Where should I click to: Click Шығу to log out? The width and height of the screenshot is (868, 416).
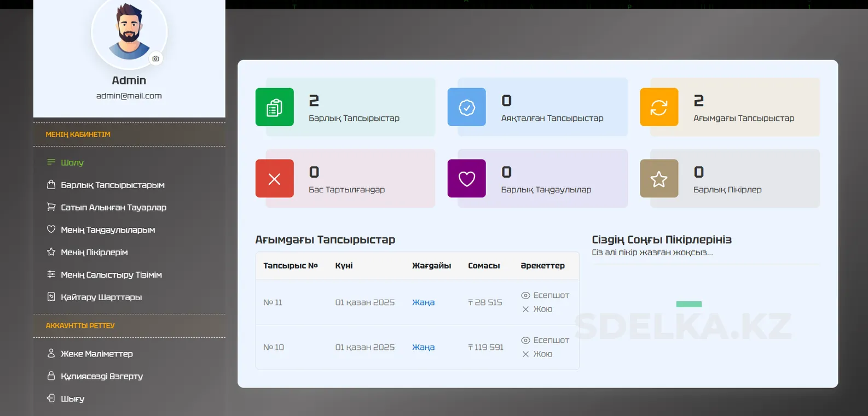coord(72,399)
